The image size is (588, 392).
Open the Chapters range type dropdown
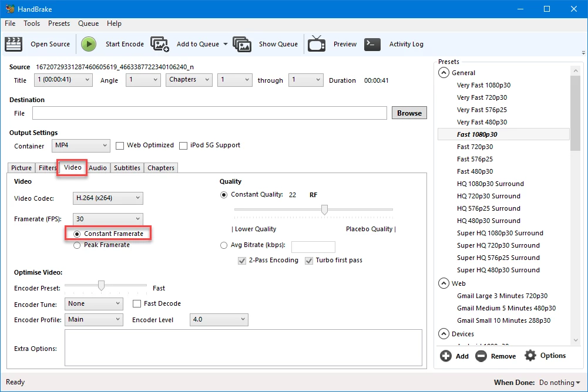point(189,80)
